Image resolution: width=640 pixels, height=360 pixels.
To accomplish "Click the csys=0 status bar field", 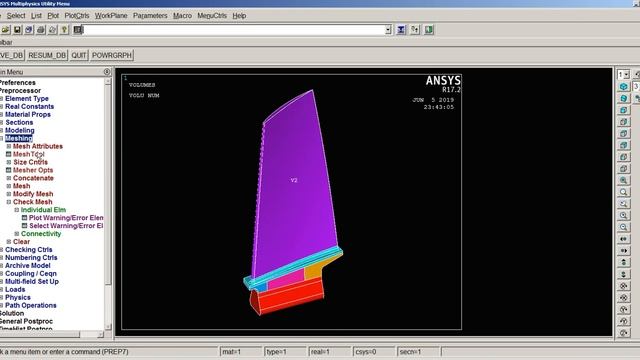I will pos(374,352).
